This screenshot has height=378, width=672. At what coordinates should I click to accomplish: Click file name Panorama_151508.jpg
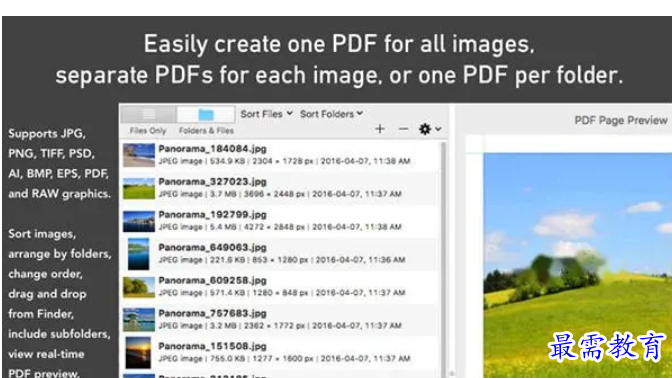[x=213, y=346]
